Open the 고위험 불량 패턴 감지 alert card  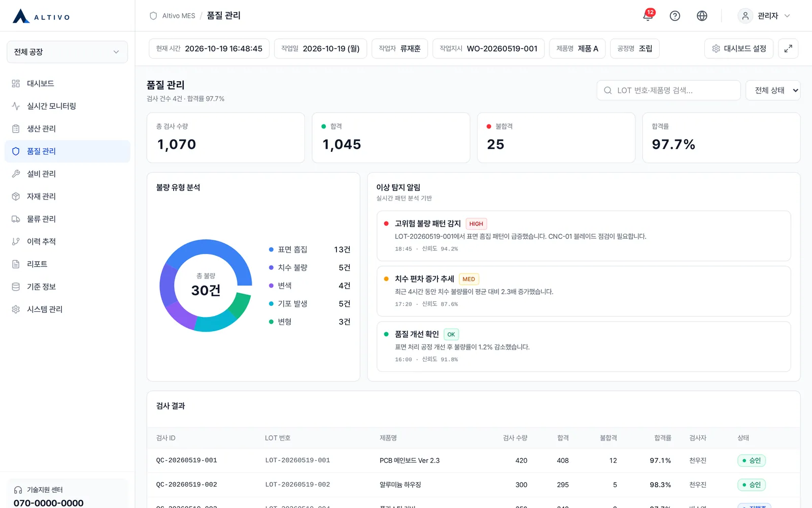coord(584,236)
